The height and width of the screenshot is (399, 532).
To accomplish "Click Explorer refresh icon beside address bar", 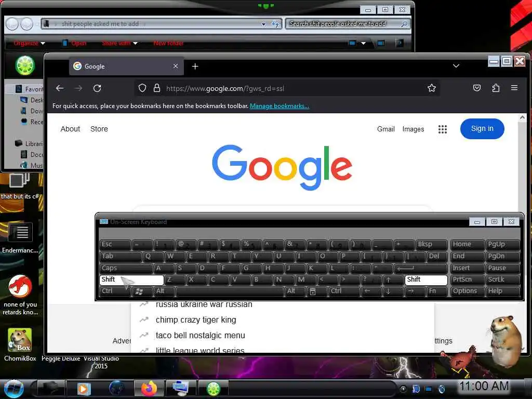I will [x=275, y=24].
